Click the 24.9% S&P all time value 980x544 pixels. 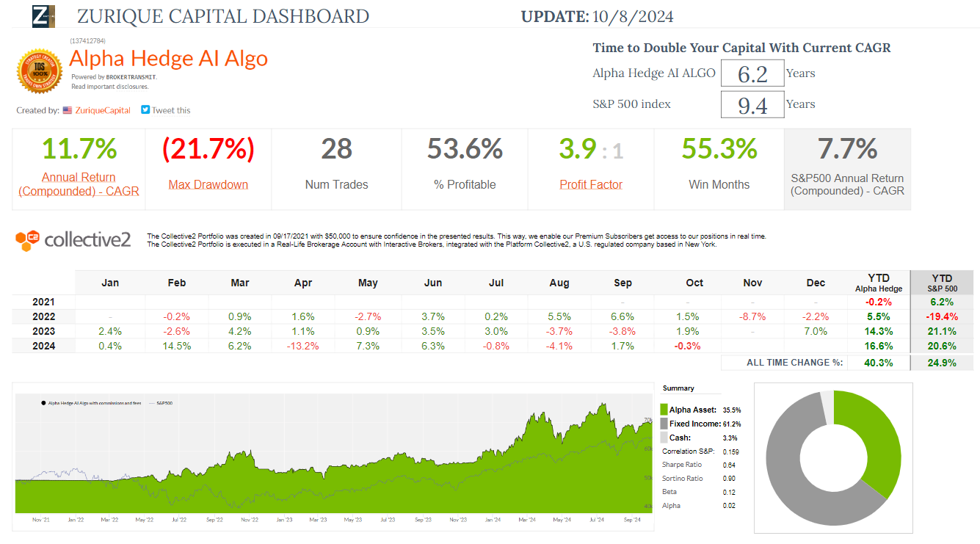(x=942, y=363)
